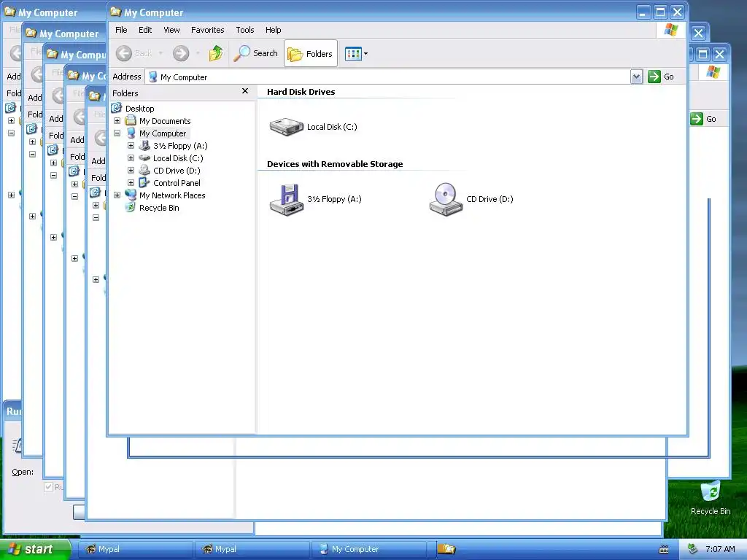Select CD Drive (D:) icon in tree

[x=144, y=170]
